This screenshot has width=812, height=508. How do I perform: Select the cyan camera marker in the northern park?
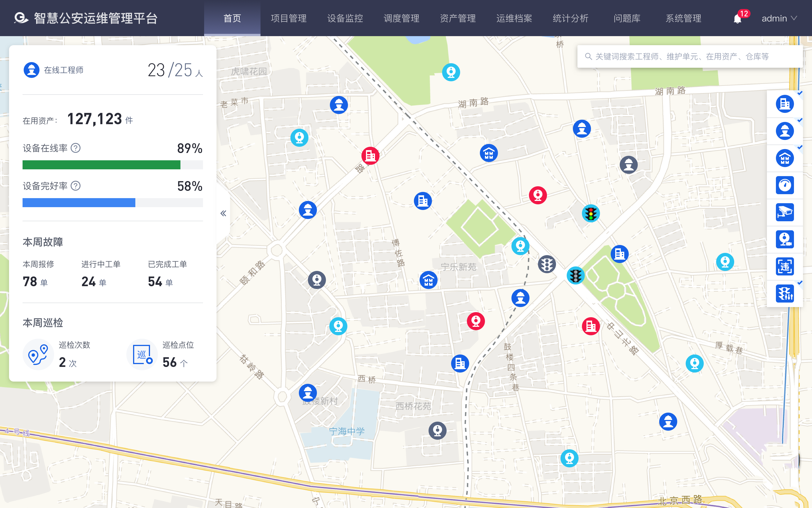451,72
